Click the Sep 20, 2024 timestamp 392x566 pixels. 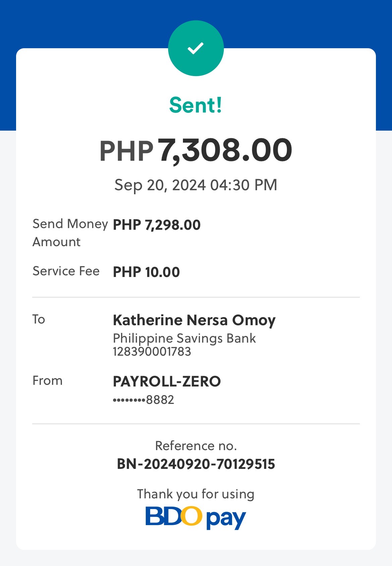click(x=196, y=185)
